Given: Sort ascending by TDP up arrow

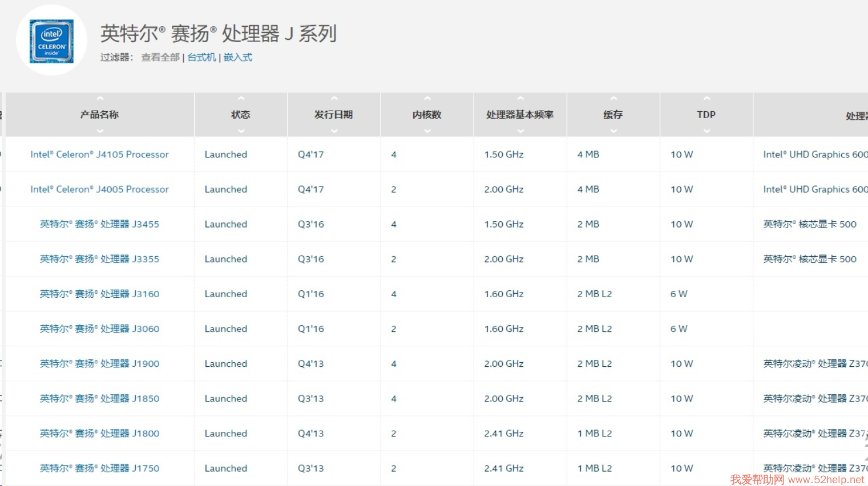Looking at the screenshot, I should [706, 99].
